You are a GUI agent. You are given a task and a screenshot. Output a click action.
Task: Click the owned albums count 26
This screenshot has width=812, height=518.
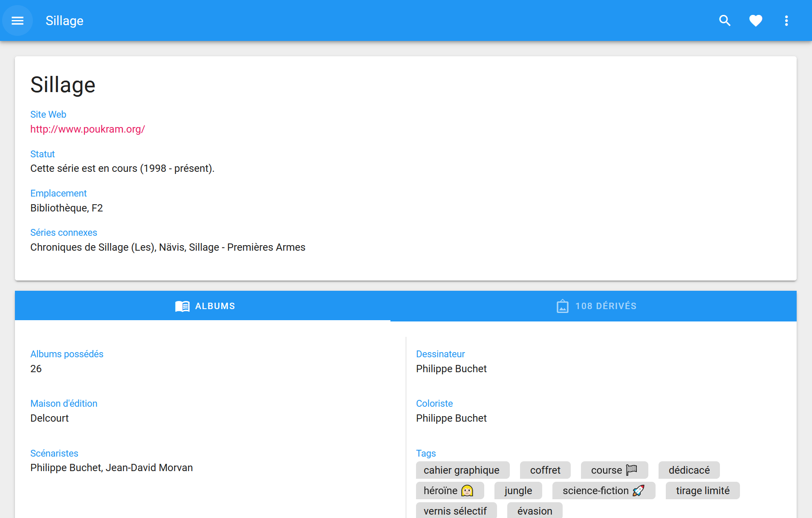(x=36, y=369)
